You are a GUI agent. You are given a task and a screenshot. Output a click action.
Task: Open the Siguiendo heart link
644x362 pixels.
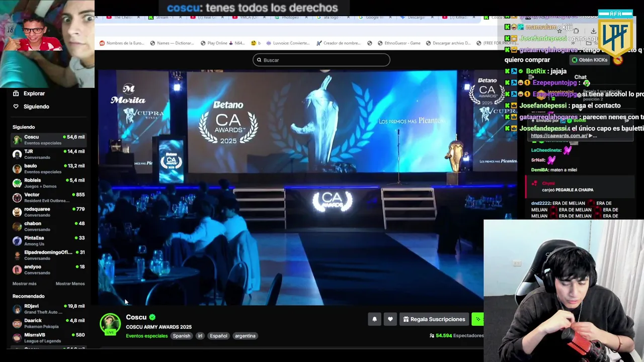31,107
